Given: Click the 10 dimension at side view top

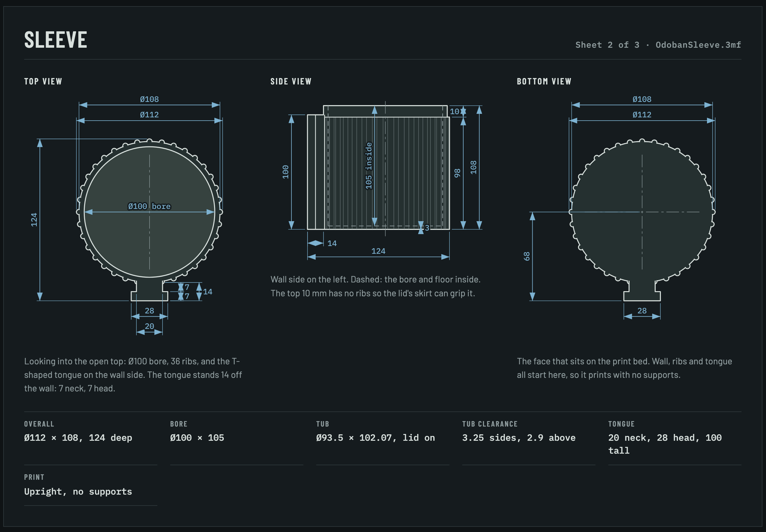Looking at the screenshot, I should point(455,111).
